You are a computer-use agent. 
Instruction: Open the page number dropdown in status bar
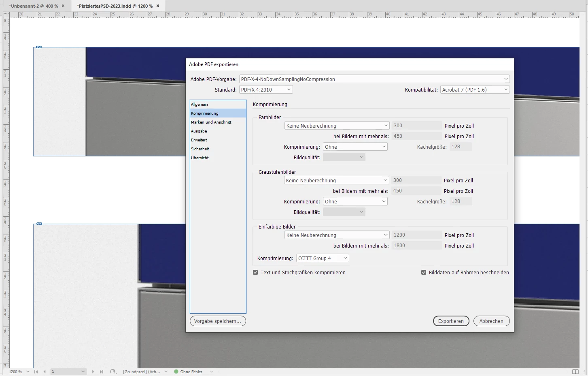pyautogui.click(x=83, y=372)
